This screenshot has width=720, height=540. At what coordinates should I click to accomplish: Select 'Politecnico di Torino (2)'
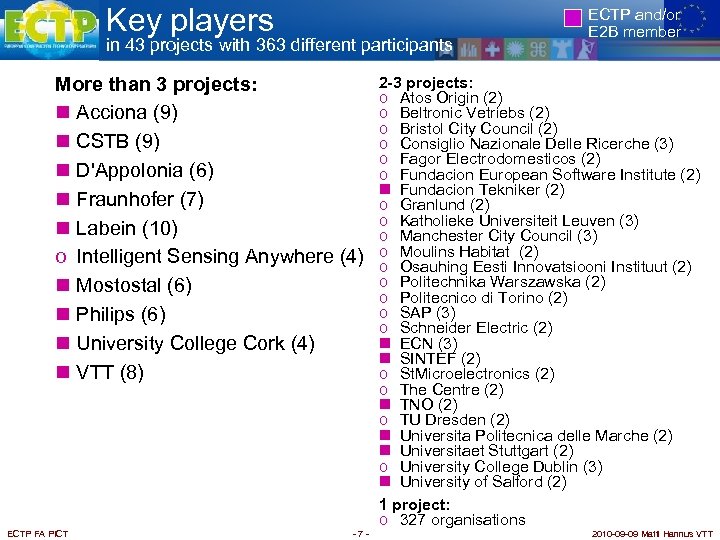484,298
